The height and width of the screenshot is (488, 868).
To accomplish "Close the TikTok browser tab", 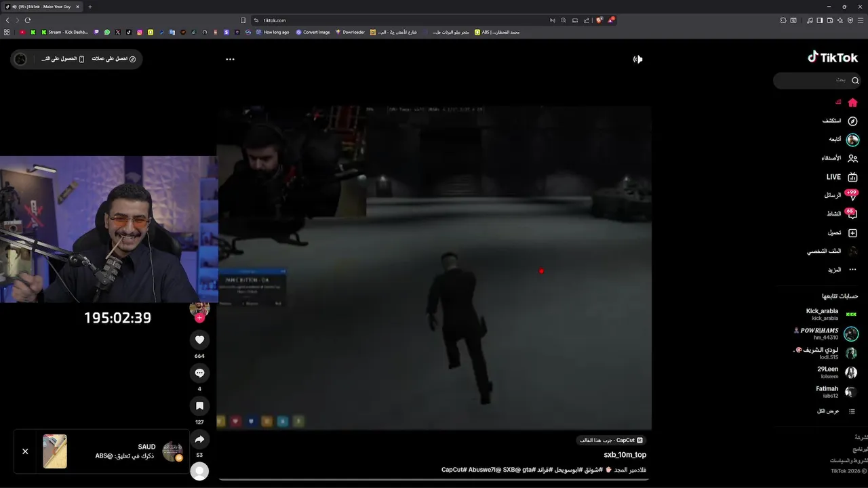I will (x=78, y=7).
